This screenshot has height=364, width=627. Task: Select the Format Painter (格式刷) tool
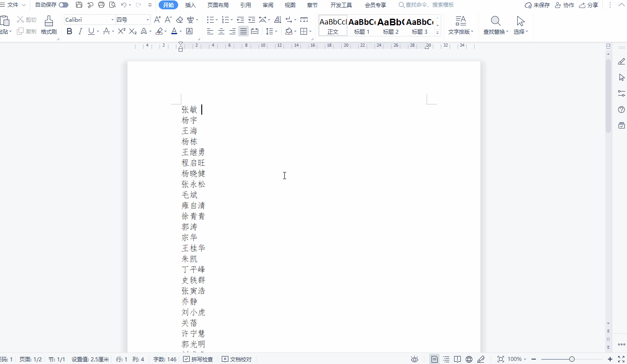click(x=49, y=25)
